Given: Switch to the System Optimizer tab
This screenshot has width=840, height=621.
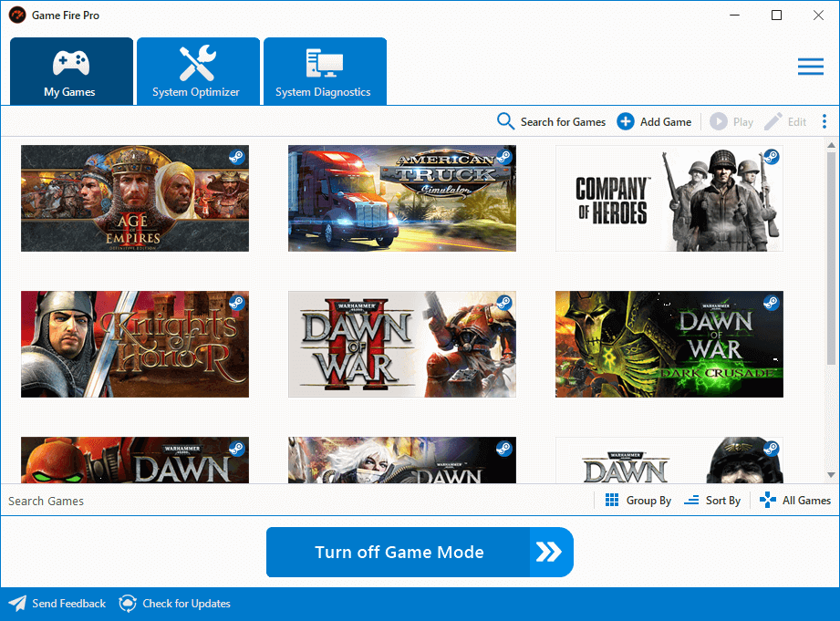Looking at the screenshot, I should (198, 71).
